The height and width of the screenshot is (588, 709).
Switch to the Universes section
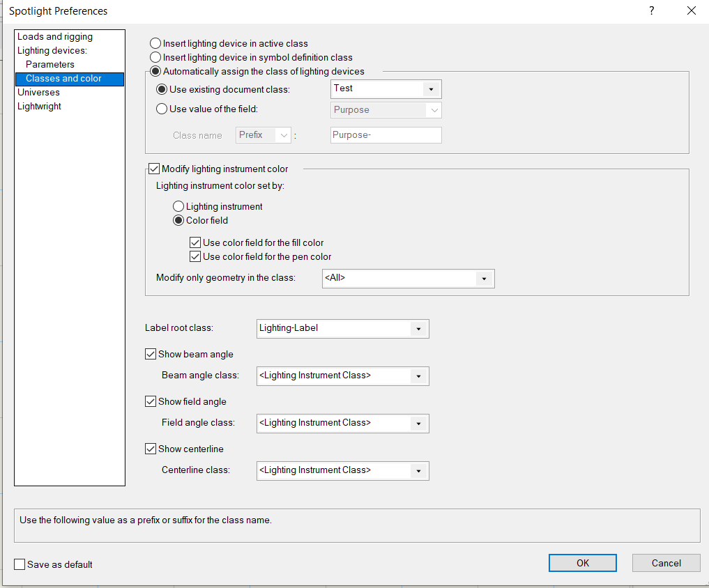(x=38, y=92)
